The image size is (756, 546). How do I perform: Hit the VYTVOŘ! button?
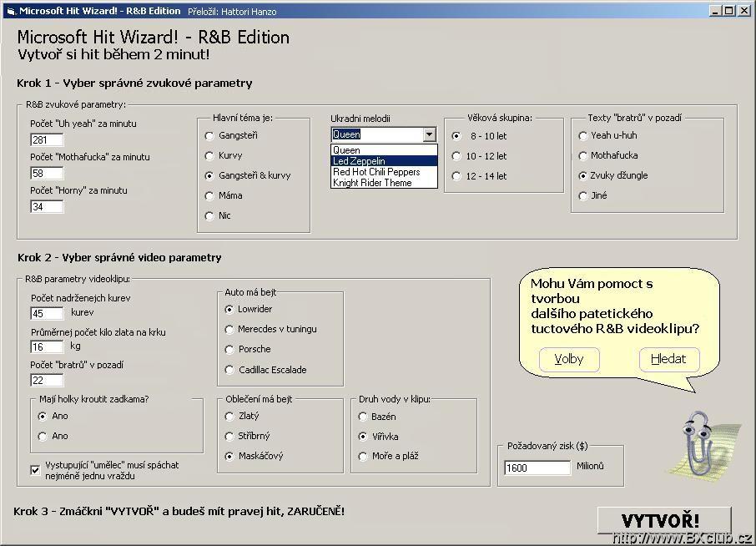[664, 520]
